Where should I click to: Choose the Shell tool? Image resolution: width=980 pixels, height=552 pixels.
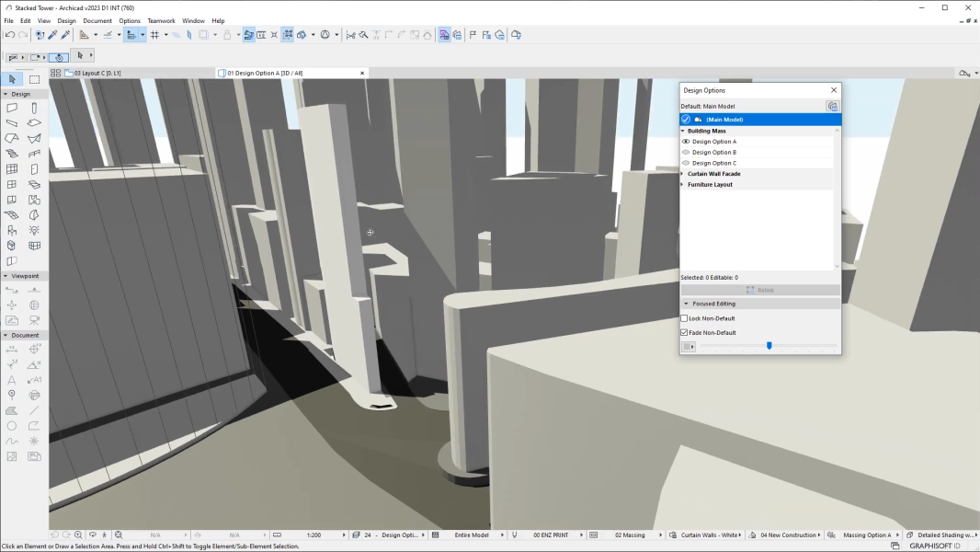(34, 138)
